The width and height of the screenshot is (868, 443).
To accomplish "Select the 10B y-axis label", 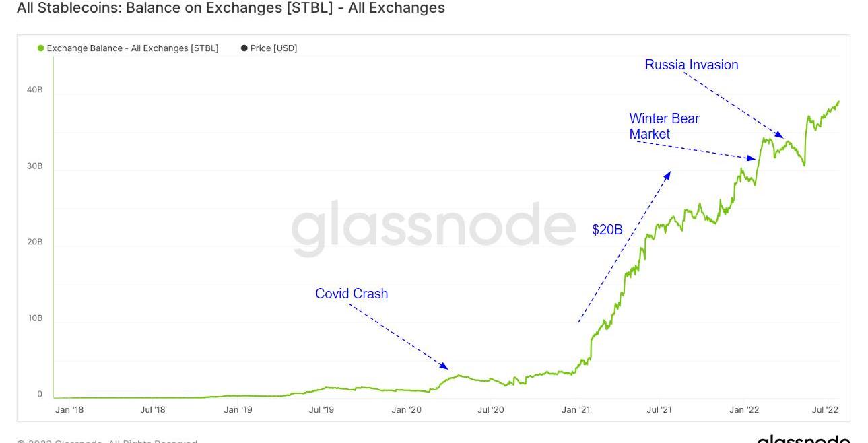I will click(x=35, y=318).
